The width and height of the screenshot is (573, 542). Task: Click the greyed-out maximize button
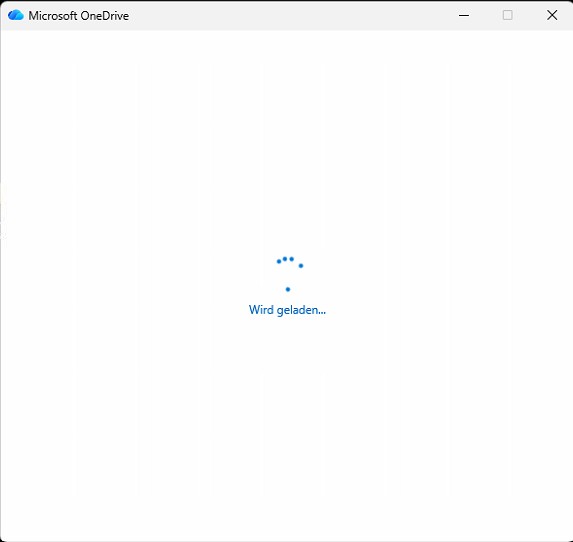click(x=508, y=15)
